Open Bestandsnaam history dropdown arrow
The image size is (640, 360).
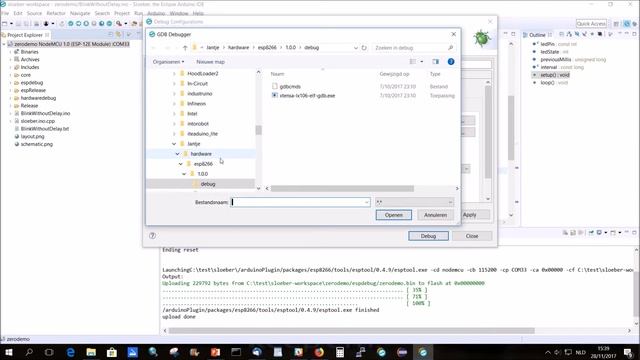pyautogui.click(x=366, y=202)
